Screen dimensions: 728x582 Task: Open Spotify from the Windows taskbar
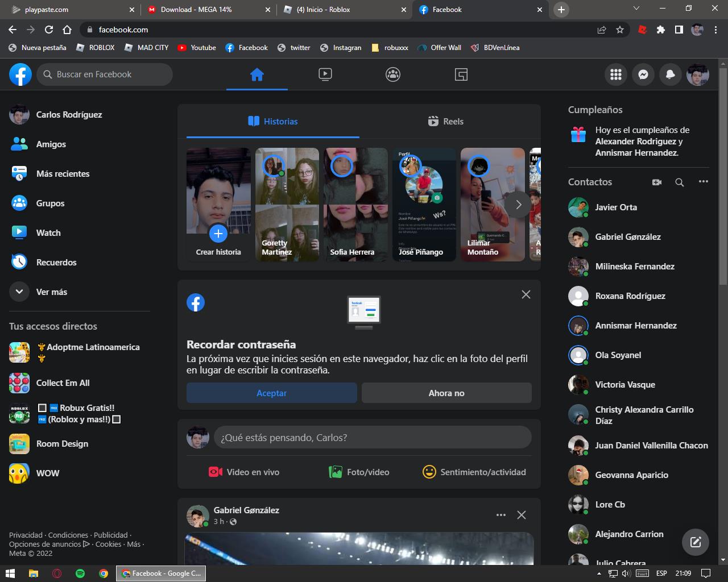click(x=80, y=573)
